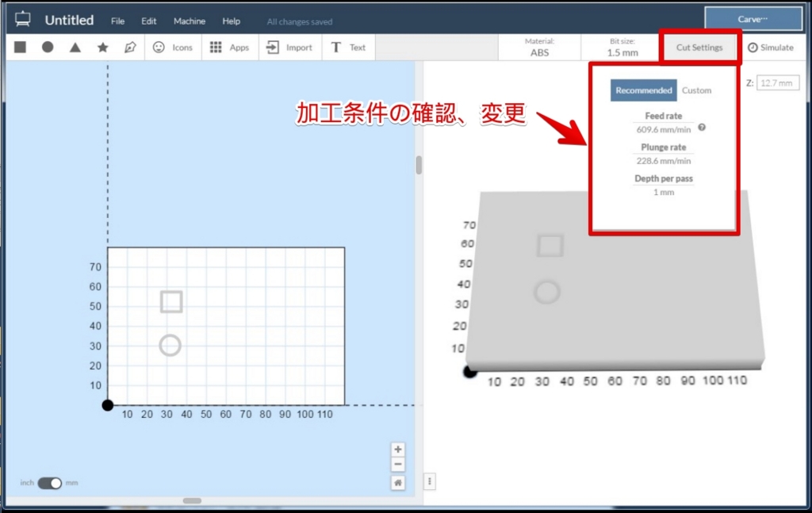Zoom in the design canvas
This screenshot has width=812, height=513.
pos(398,450)
